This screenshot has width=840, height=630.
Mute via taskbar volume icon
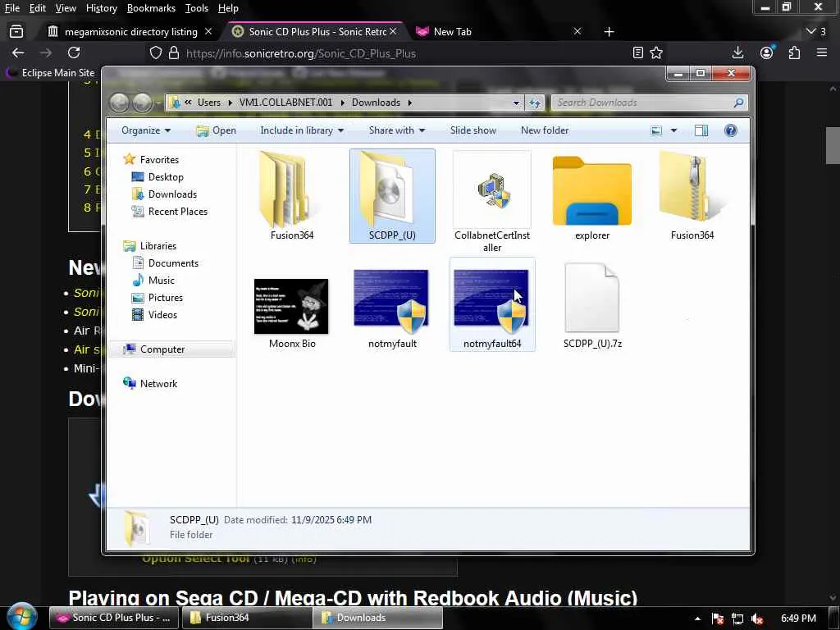(757, 619)
